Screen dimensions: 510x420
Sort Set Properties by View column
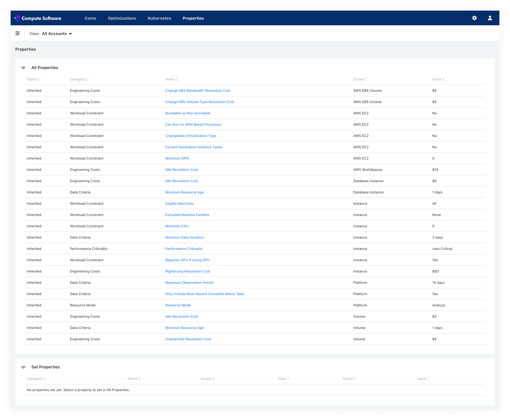click(x=283, y=379)
